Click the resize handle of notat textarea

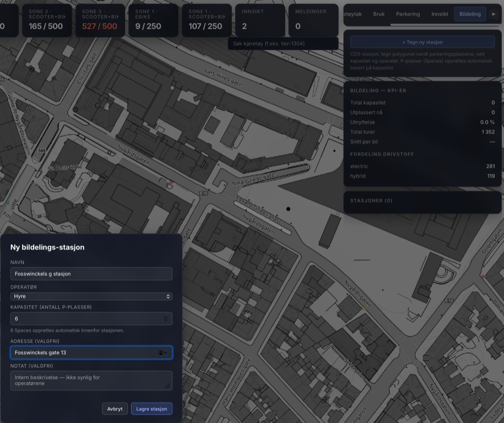pyautogui.click(x=167, y=386)
